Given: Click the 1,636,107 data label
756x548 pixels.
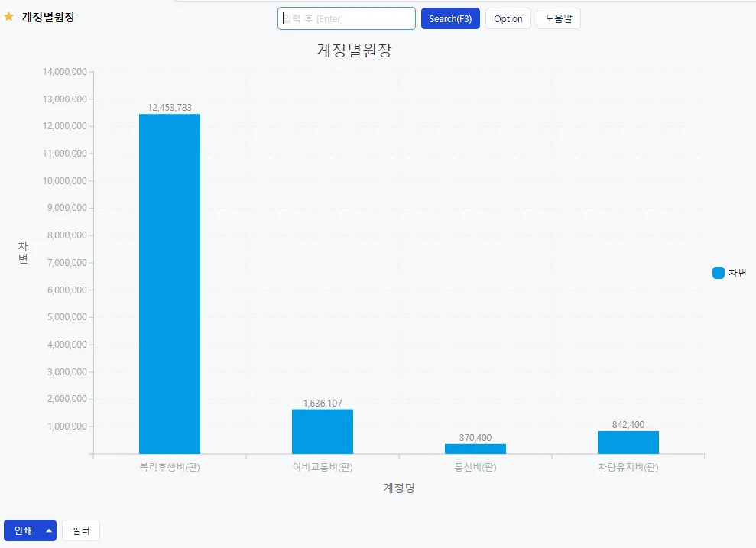Looking at the screenshot, I should 323,404.
